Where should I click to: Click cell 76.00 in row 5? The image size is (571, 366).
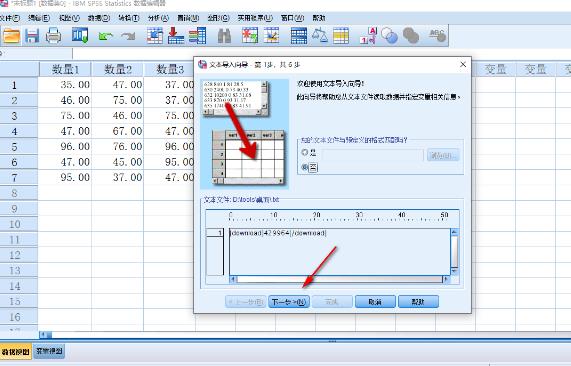(118, 146)
